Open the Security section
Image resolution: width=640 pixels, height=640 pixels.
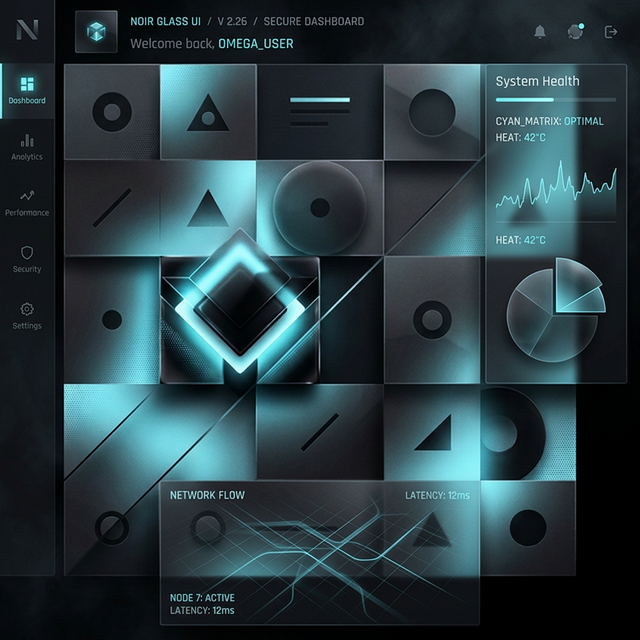coord(27,260)
